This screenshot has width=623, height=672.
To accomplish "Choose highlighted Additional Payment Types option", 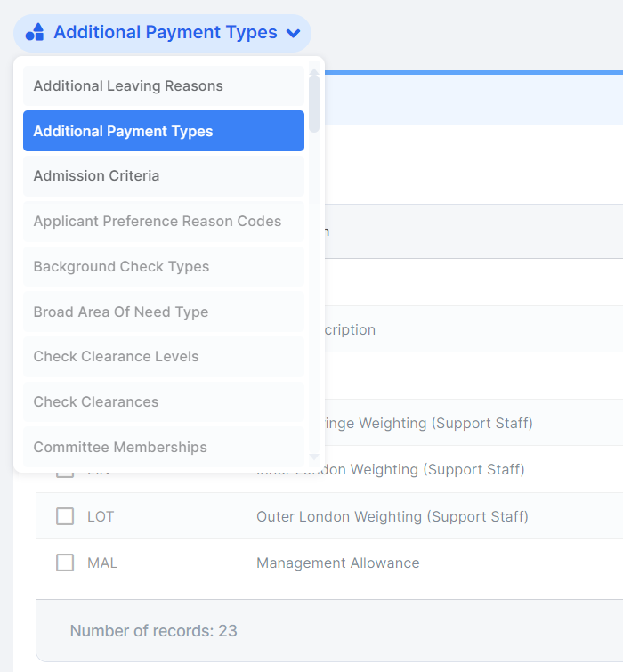I will (164, 131).
